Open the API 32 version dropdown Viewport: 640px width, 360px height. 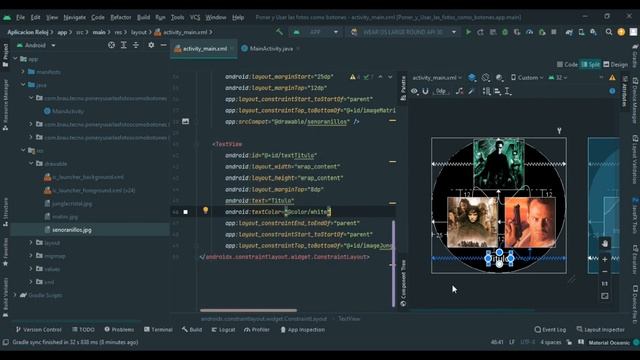click(558, 78)
